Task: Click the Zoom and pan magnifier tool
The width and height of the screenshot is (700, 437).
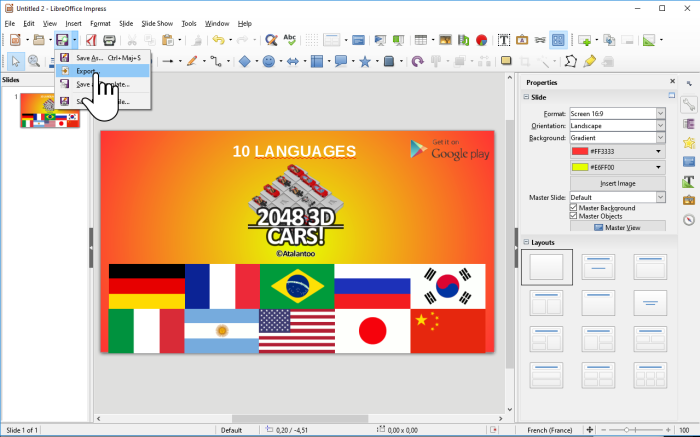Action: click(x=33, y=61)
